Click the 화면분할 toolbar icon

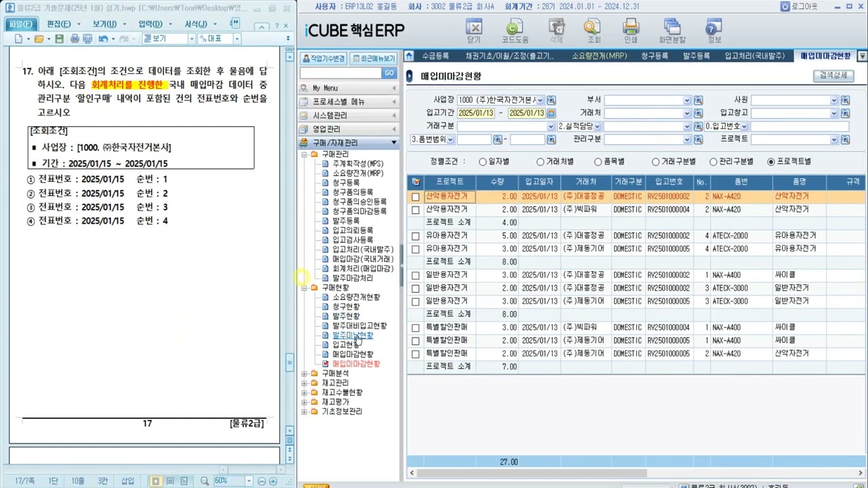tap(672, 29)
